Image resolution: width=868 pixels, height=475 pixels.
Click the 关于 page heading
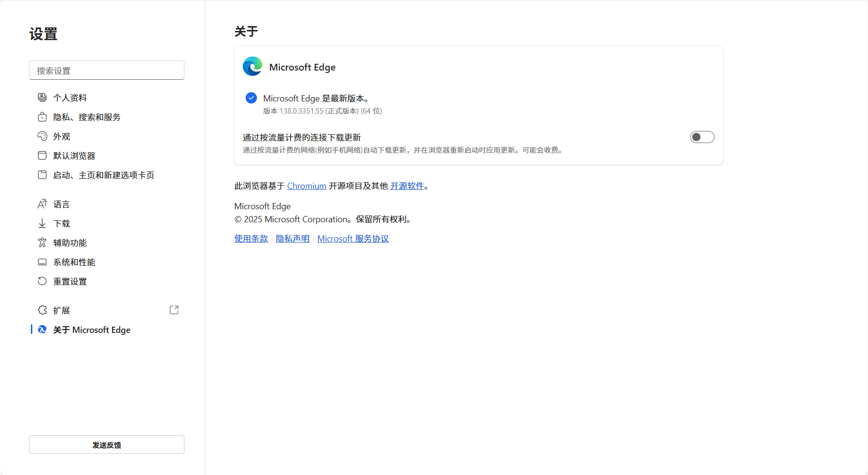pos(246,31)
